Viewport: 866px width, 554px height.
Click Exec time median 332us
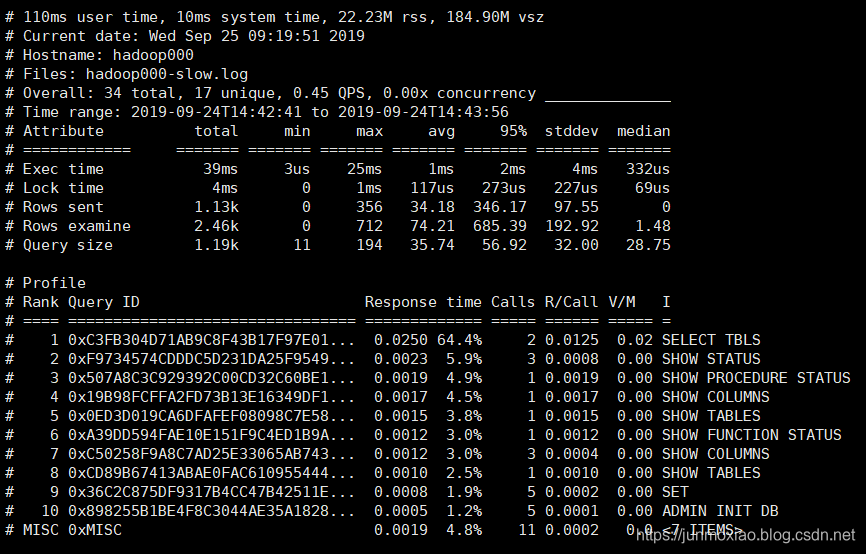tap(648, 169)
